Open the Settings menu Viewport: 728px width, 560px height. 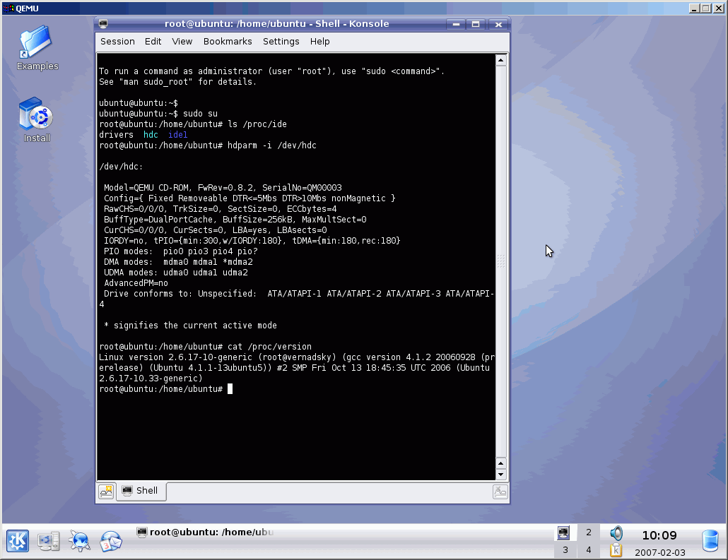[x=281, y=41]
